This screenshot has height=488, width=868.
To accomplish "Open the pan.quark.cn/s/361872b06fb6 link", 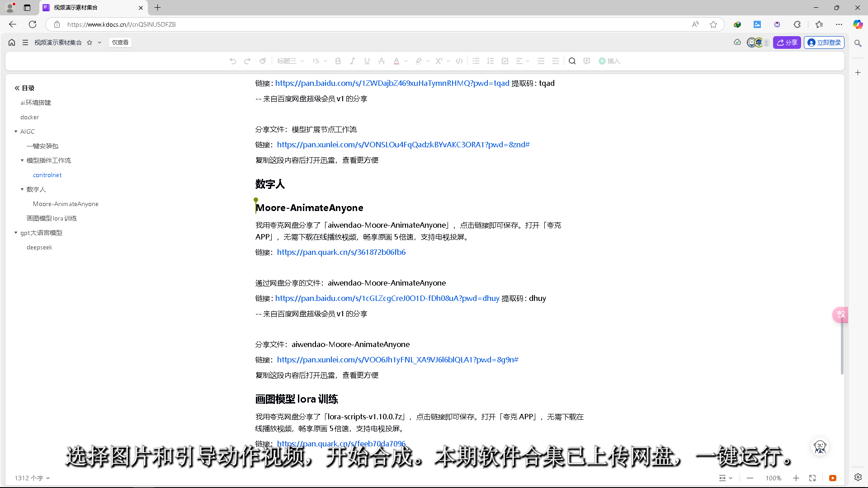I will click(341, 252).
